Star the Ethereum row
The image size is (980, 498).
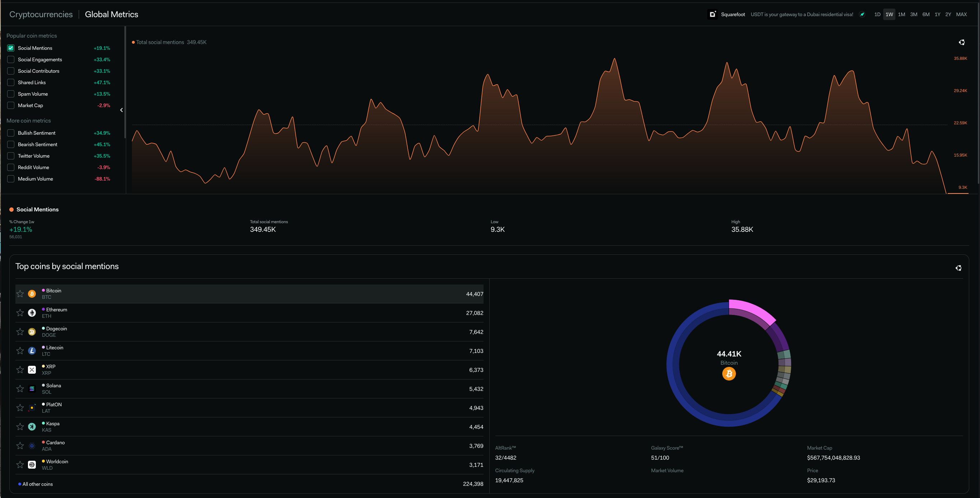pyautogui.click(x=20, y=313)
